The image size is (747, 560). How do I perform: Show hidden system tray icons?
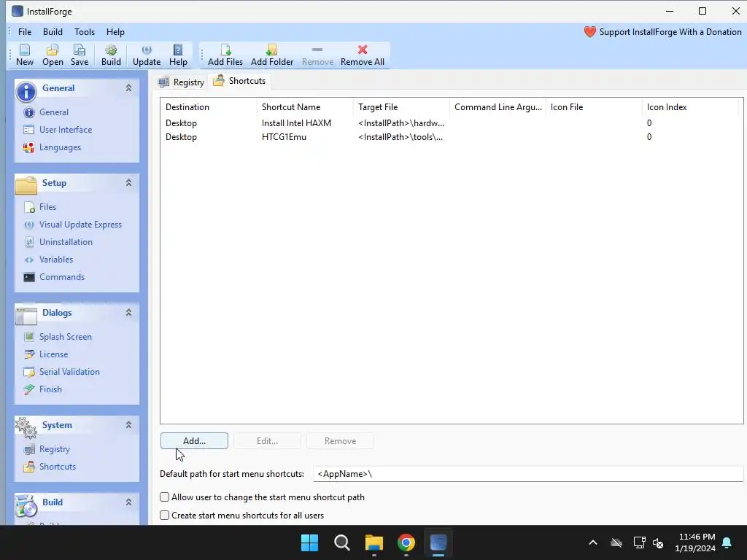point(593,542)
